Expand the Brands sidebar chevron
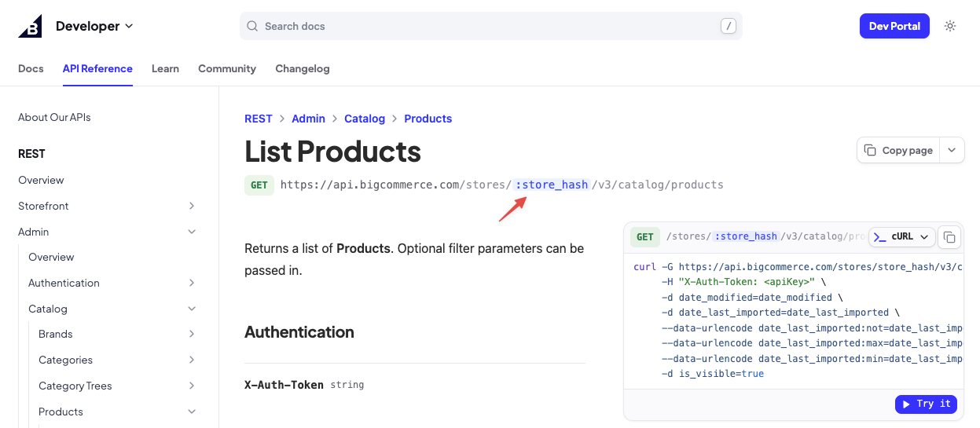The height and width of the screenshot is (428, 980). [x=192, y=334]
